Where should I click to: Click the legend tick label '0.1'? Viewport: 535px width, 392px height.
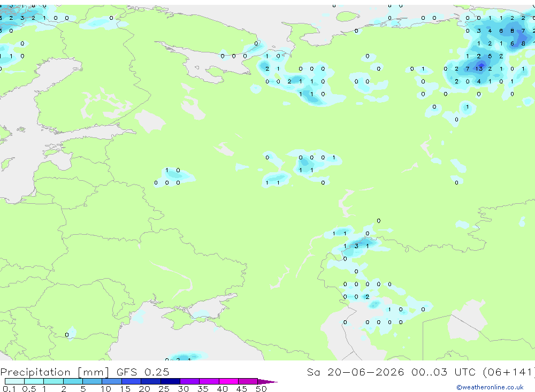[x=9, y=389]
